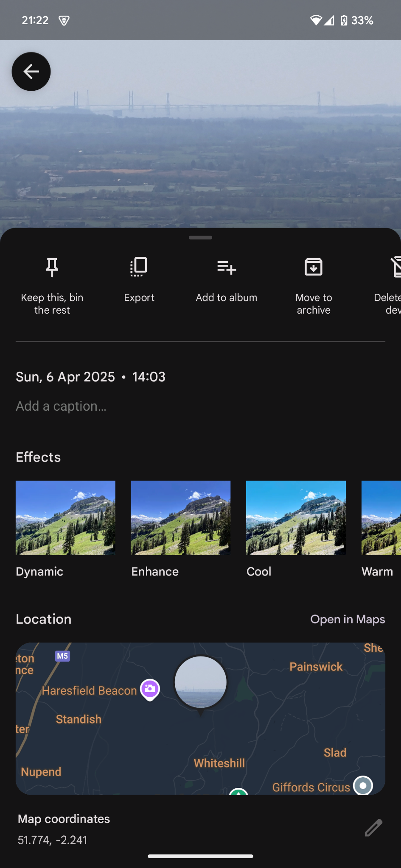Screen dimensions: 401x868
Task: Tap the Delete from device icon
Action: tap(395, 267)
